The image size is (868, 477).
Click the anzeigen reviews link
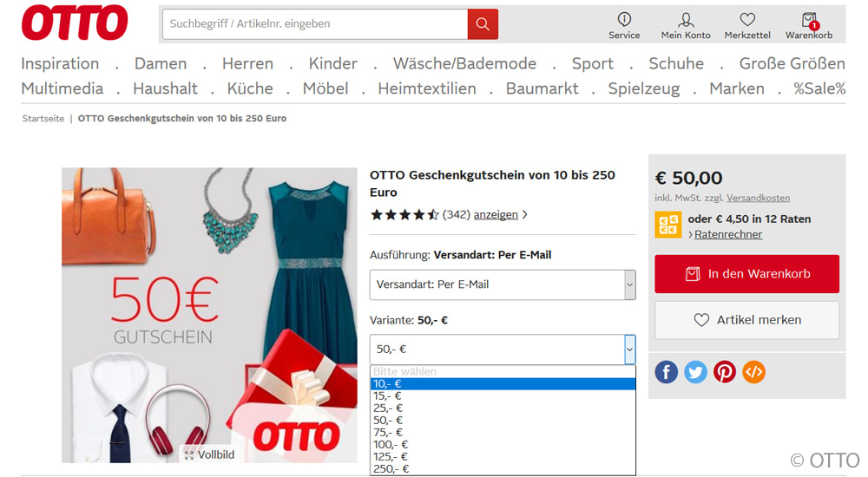(x=496, y=215)
